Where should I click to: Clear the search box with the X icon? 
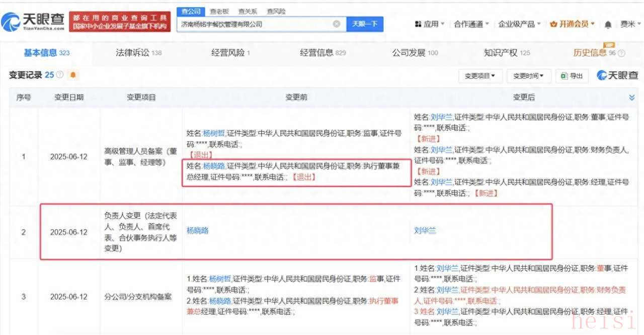point(337,24)
